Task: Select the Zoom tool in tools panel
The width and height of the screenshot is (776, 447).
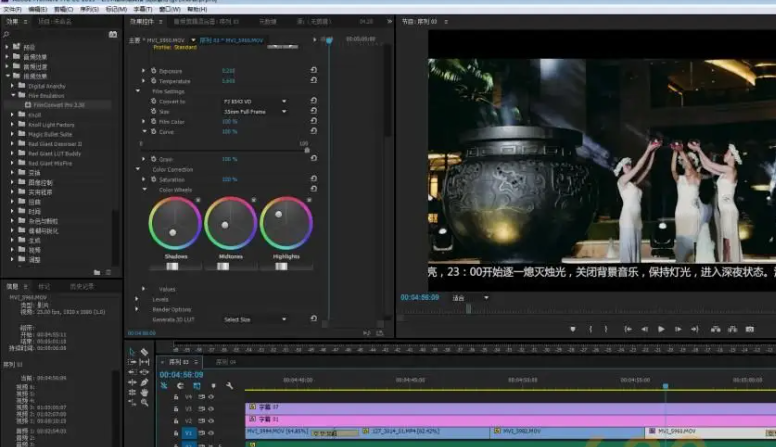Action: [145, 403]
